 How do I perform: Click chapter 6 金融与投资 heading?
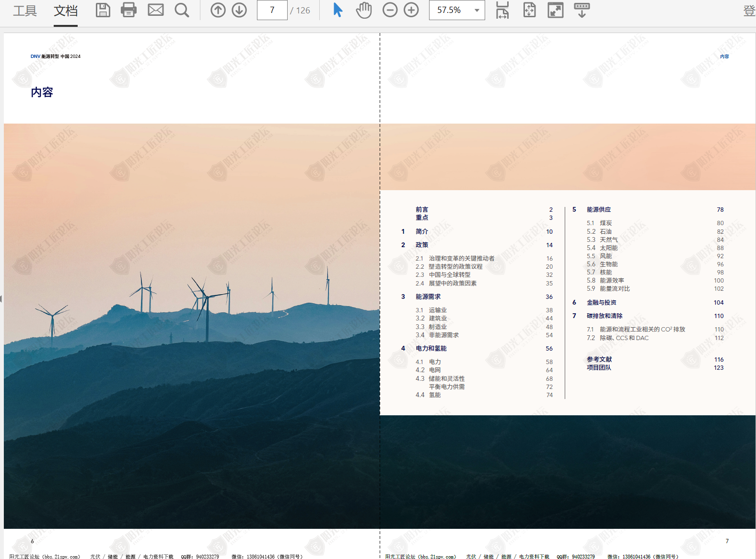[602, 302]
